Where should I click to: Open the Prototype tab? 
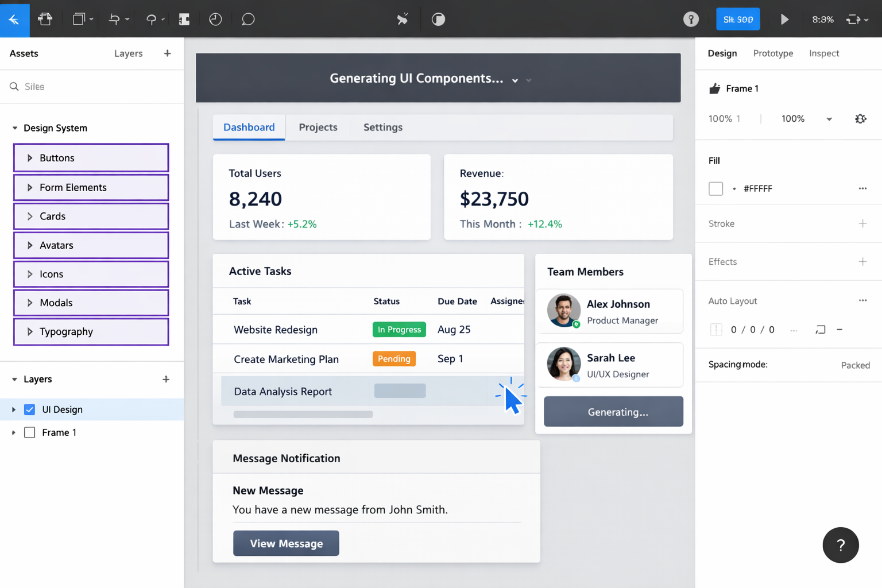coord(773,53)
